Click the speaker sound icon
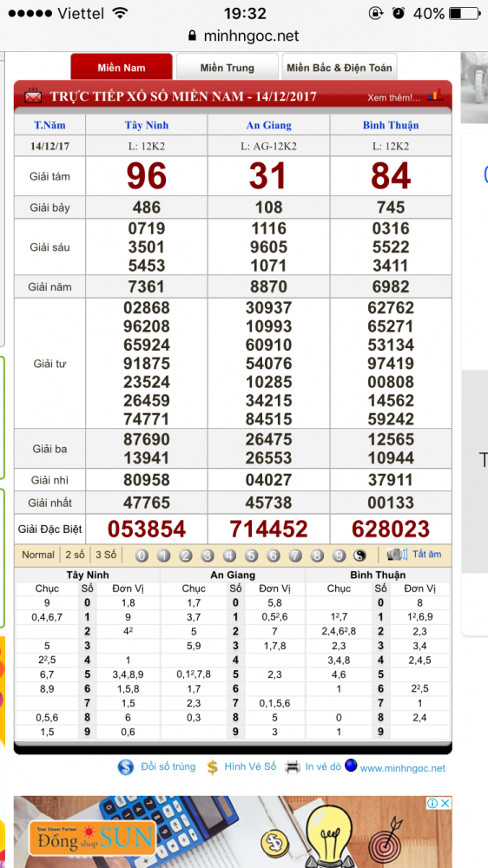 tap(397, 554)
